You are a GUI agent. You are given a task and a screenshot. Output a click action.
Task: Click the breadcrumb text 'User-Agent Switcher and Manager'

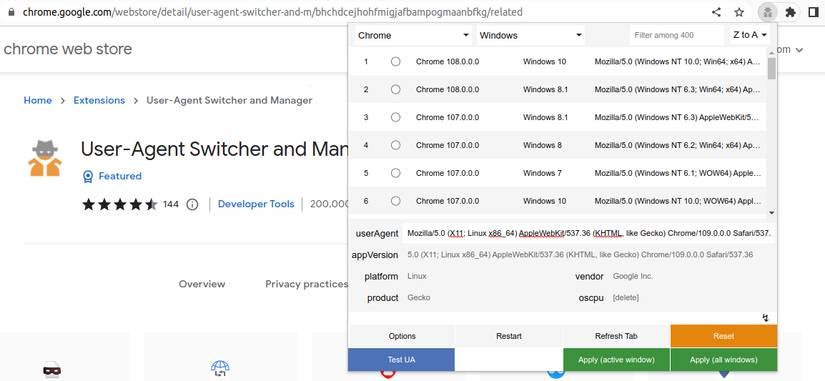pyautogui.click(x=229, y=101)
